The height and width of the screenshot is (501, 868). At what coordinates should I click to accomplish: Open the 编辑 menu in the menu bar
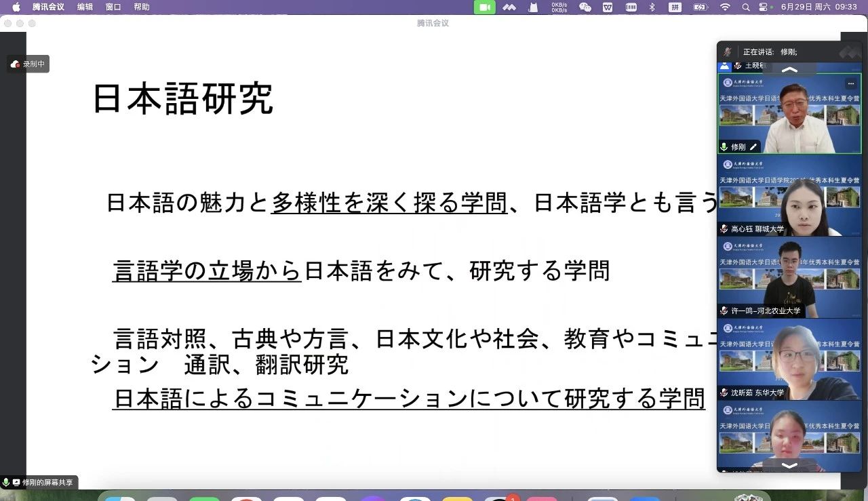coord(85,7)
